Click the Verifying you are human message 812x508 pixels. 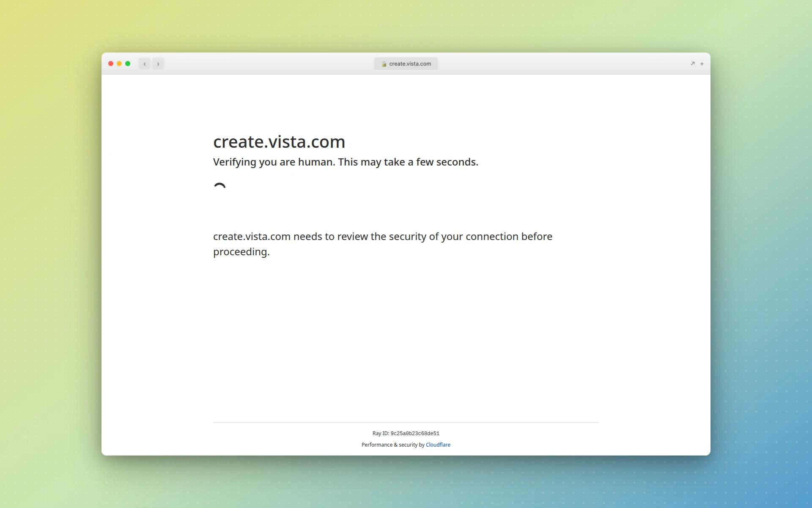click(x=346, y=162)
